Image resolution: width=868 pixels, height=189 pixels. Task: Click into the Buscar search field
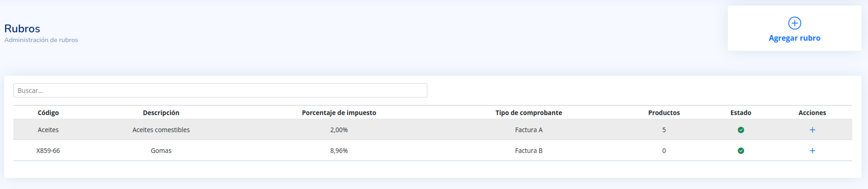click(x=220, y=91)
